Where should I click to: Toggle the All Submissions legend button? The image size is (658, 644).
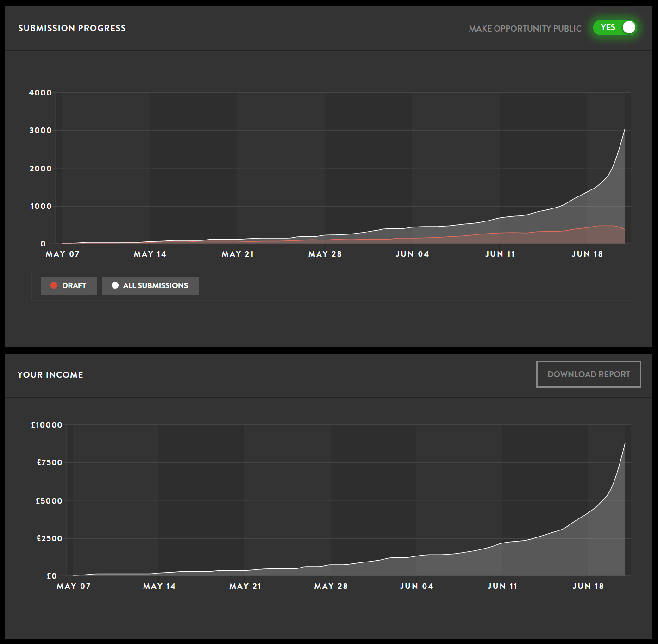[x=150, y=286]
